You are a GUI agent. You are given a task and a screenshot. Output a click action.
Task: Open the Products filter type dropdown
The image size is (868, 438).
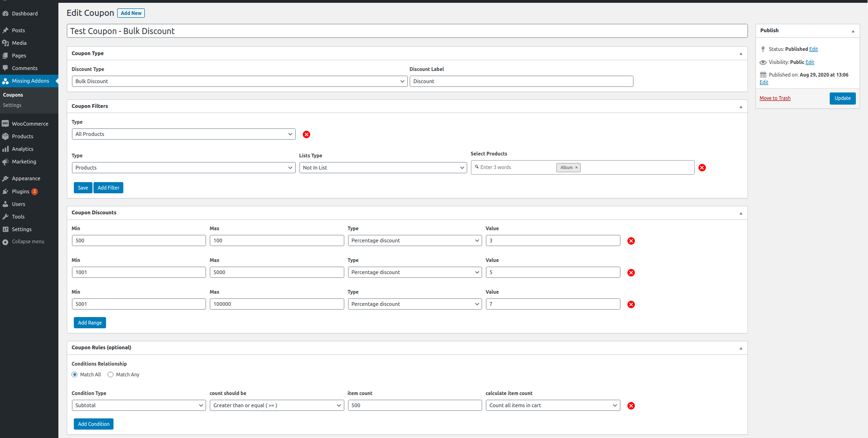pyautogui.click(x=184, y=168)
